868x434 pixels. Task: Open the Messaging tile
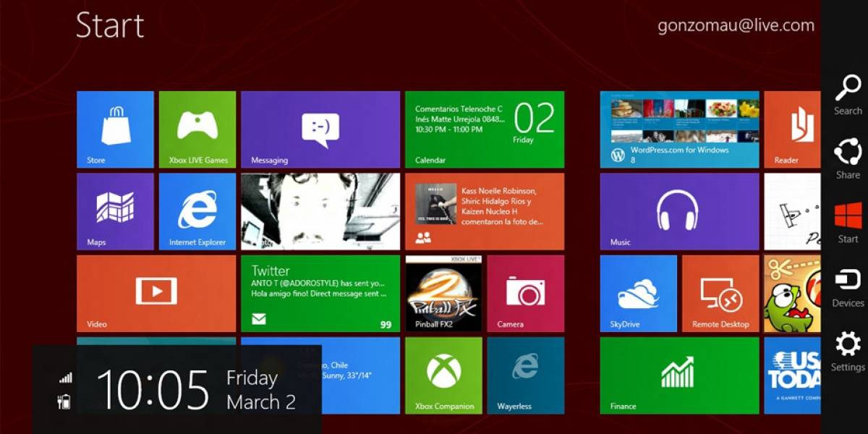pos(320,129)
